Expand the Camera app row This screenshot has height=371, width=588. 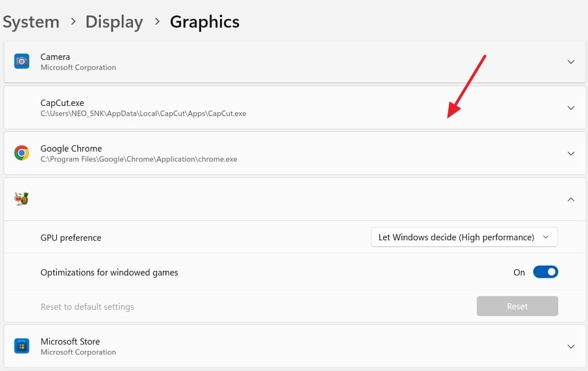[x=571, y=62]
